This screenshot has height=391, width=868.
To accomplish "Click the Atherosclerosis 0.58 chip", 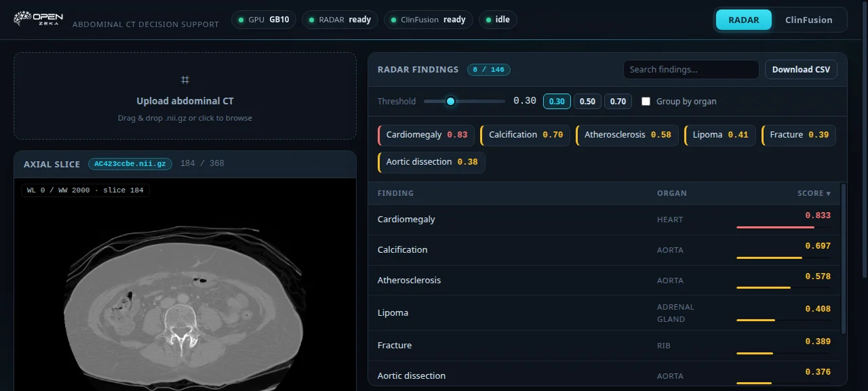I will [627, 135].
